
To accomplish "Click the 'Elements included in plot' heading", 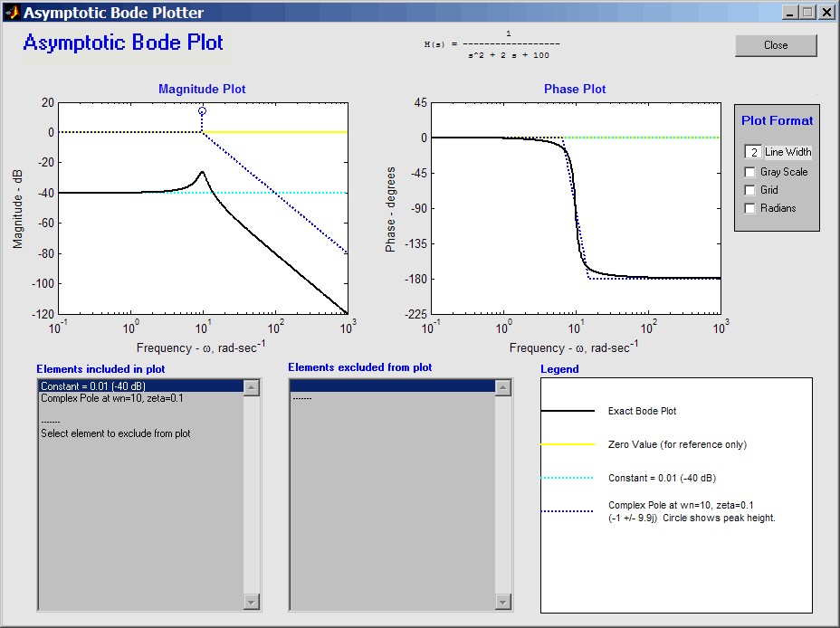I will tap(100, 369).
